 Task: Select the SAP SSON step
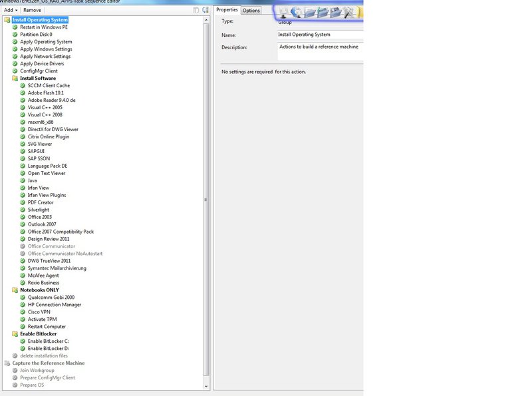coord(39,158)
